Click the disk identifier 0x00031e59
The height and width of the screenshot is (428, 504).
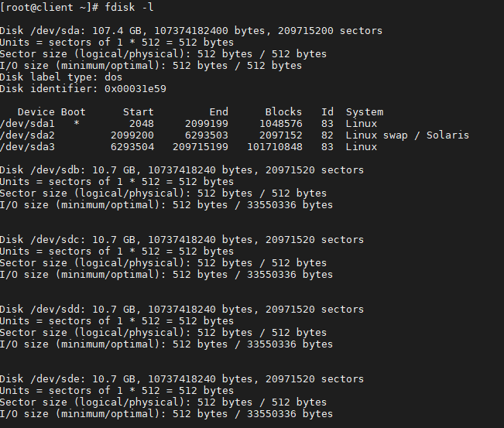point(135,89)
